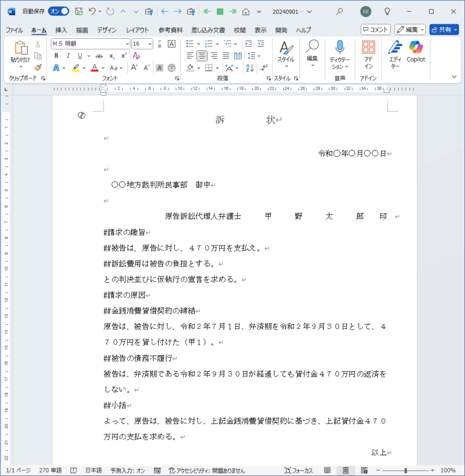Click the home icon in quick access toolbar

click(246, 12)
